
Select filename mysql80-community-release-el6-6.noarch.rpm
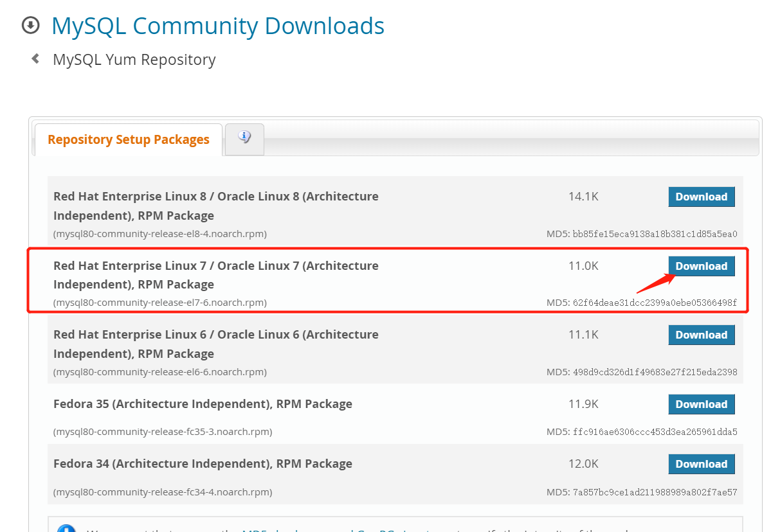160,372
